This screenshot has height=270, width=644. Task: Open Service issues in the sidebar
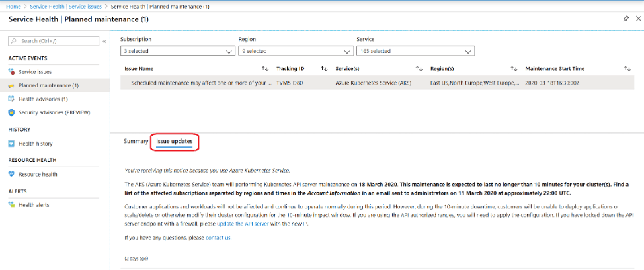tap(35, 72)
